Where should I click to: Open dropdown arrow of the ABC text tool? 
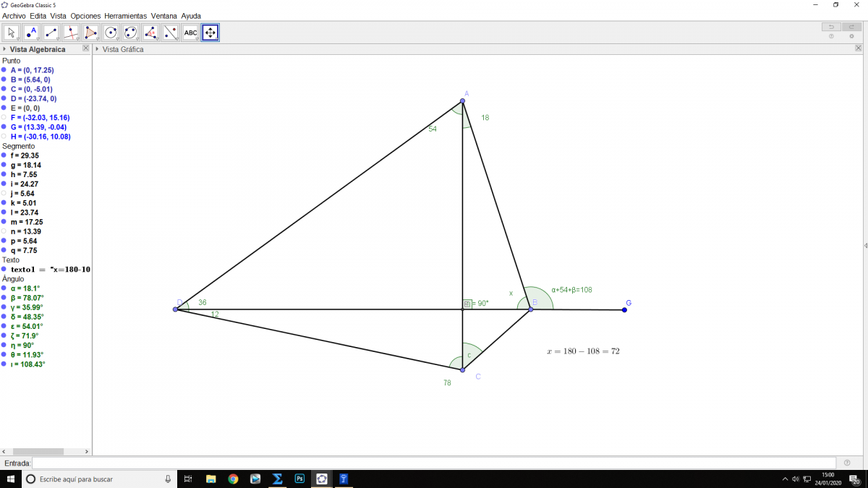(x=197, y=39)
